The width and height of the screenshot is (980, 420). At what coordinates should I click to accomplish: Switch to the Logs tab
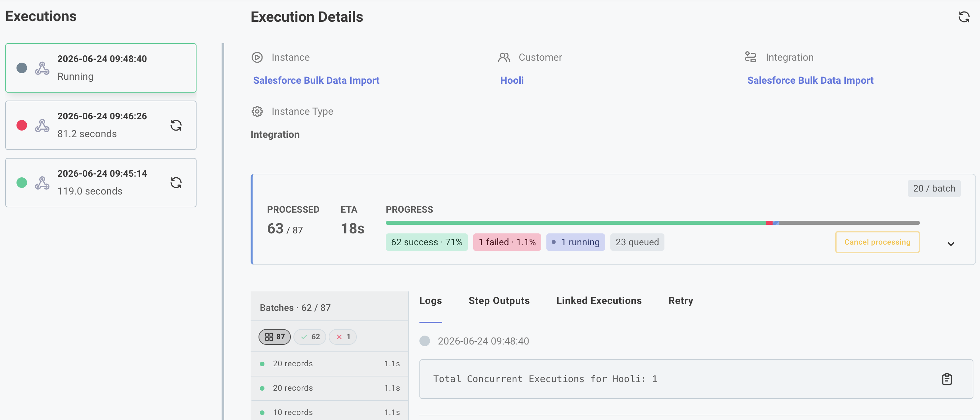[431, 301]
